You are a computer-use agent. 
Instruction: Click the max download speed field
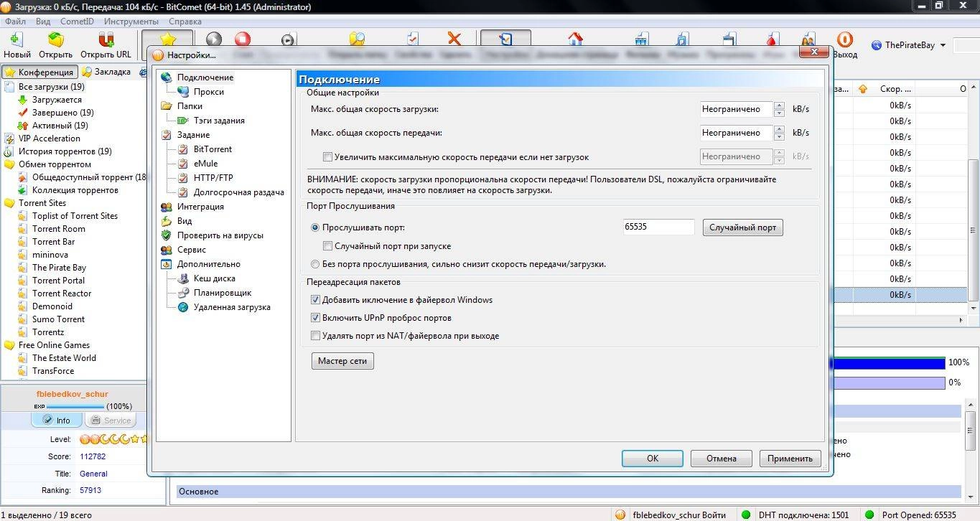(736, 109)
